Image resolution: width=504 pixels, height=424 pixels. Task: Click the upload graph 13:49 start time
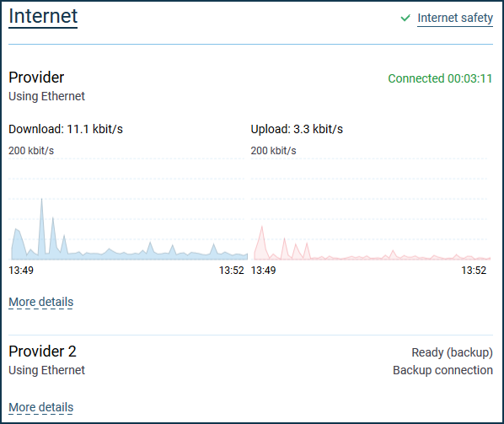(263, 271)
